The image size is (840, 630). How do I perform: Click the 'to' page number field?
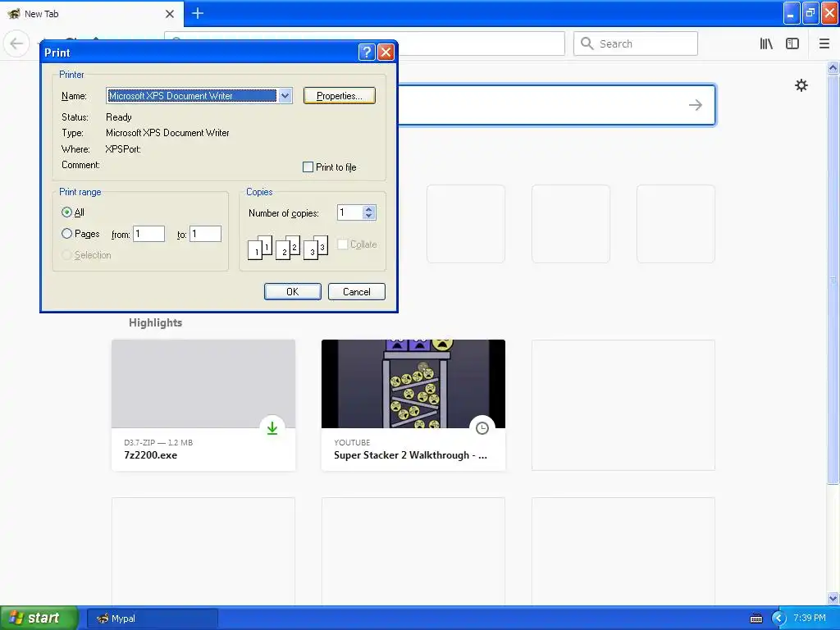[205, 234]
